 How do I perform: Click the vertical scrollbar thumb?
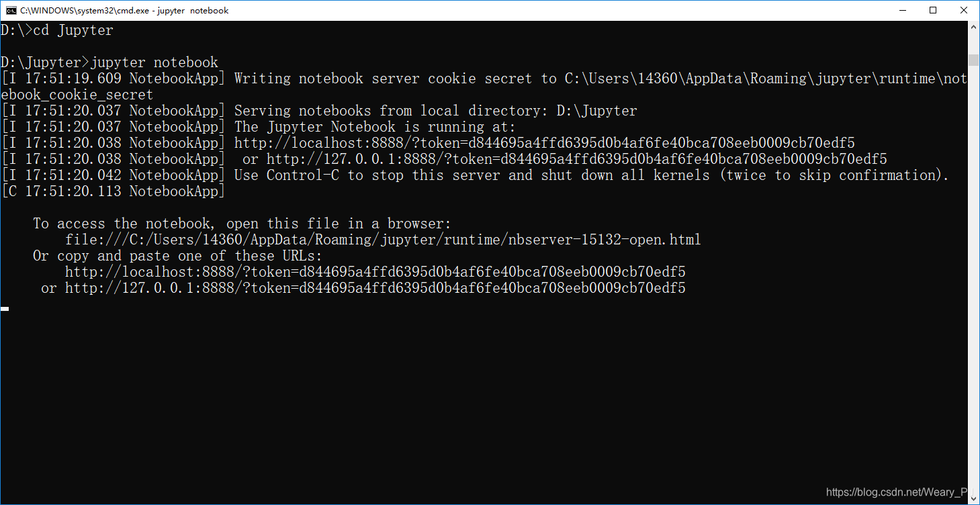coord(973,59)
